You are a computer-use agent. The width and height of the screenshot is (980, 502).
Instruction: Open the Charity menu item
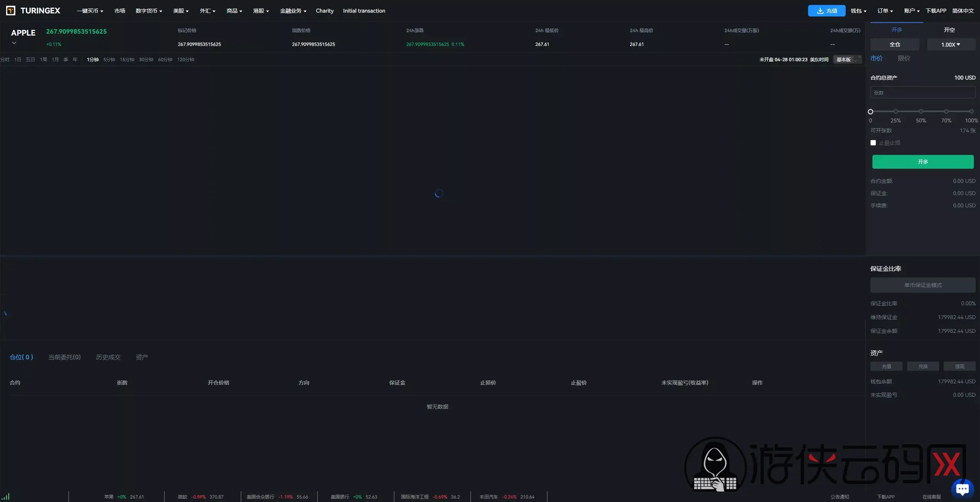pos(325,11)
